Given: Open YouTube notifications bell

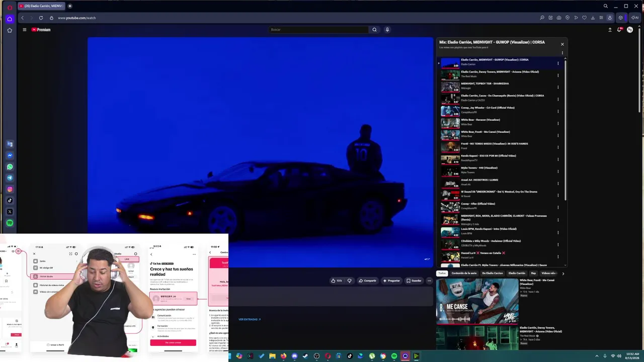Looking at the screenshot, I should click(619, 30).
